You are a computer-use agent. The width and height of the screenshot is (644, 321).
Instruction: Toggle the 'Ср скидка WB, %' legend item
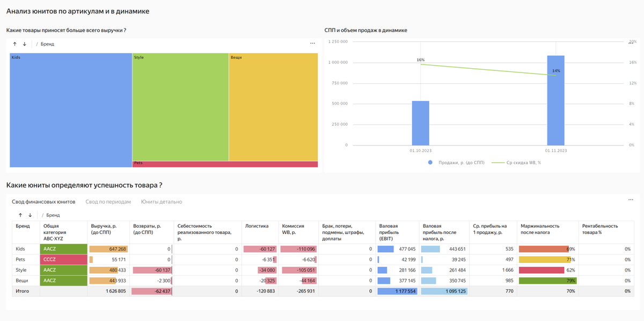click(516, 162)
